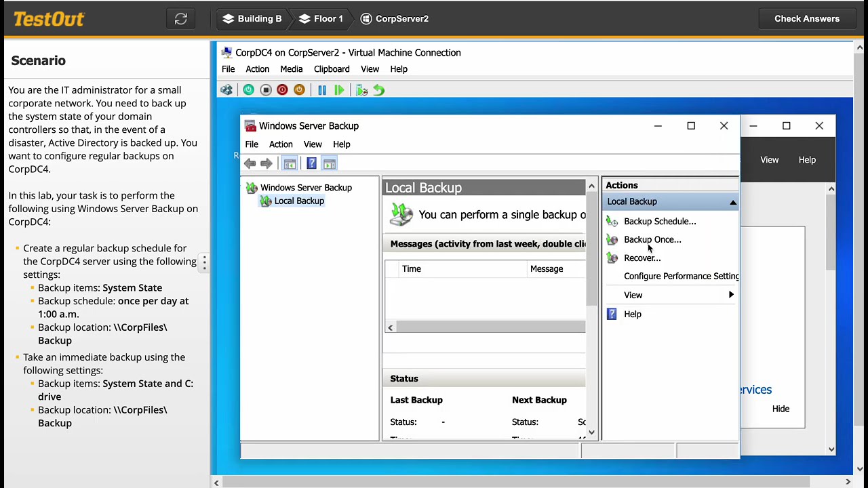Click the center pane scroll up arrow
The width and height of the screenshot is (868, 488).
click(x=591, y=186)
